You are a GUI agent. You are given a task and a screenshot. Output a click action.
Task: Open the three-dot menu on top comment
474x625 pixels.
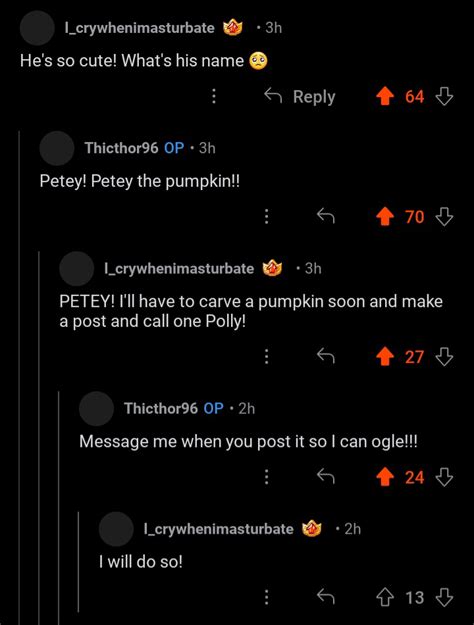pos(214,96)
